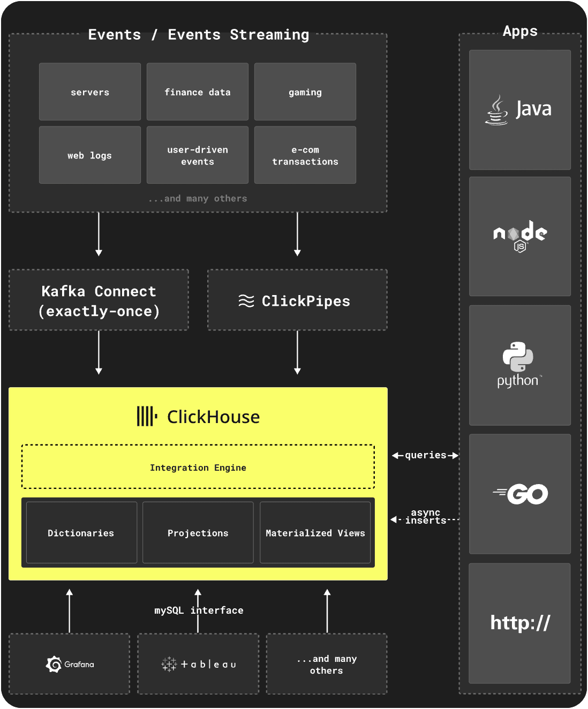Click the 'queries' arrow label
Viewport: 588px width, 709px height.
(426, 455)
